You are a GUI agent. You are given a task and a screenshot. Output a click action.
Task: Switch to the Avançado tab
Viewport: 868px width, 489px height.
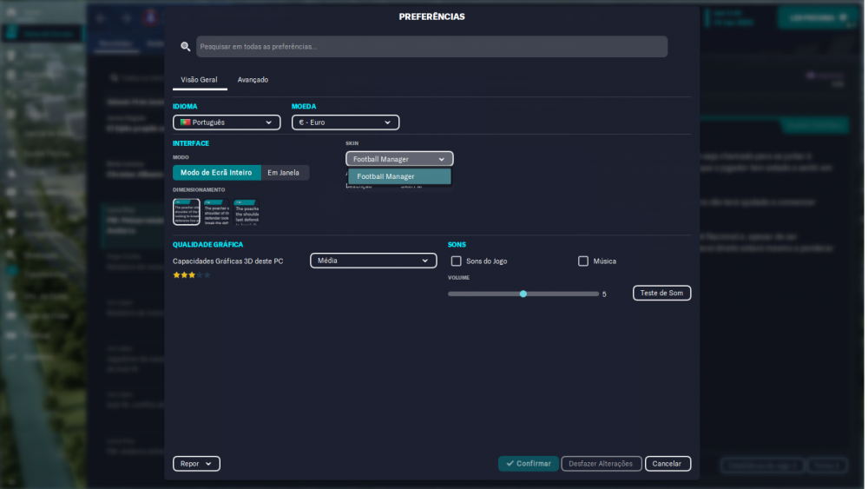coord(253,80)
